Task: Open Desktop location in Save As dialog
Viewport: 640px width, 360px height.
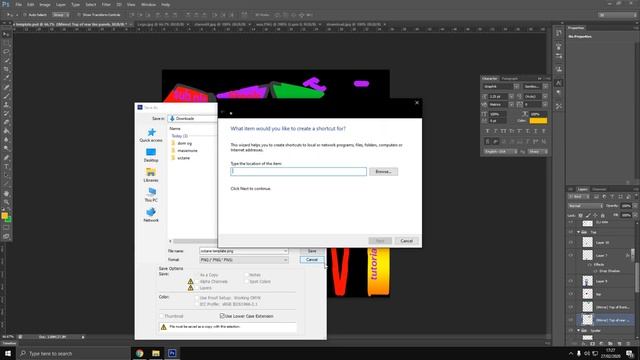Action: [151, 155]
